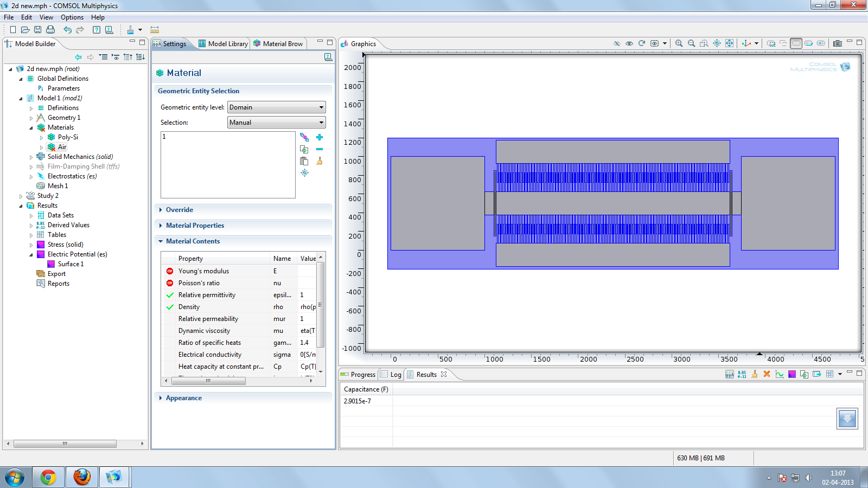Click the Add to Selection plus icon
The height and width of the screenshot is (488, 868).
[x=320, y=137]
